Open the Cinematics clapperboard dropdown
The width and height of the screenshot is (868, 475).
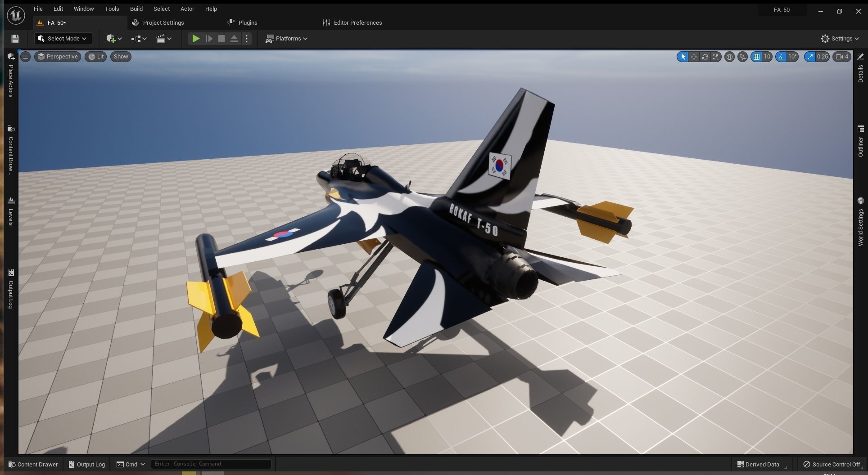click(x=163, y=39)
